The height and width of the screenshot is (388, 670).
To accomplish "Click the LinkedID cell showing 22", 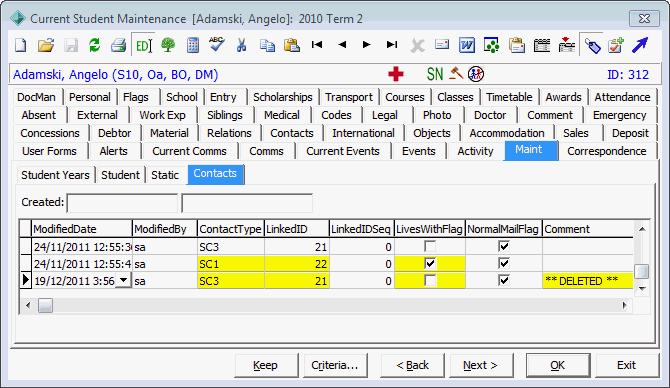I will pos(297,264).
